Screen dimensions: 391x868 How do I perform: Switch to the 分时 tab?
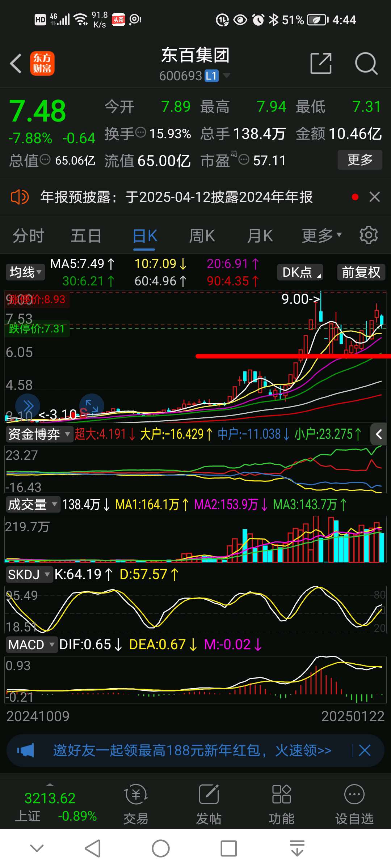29,236
